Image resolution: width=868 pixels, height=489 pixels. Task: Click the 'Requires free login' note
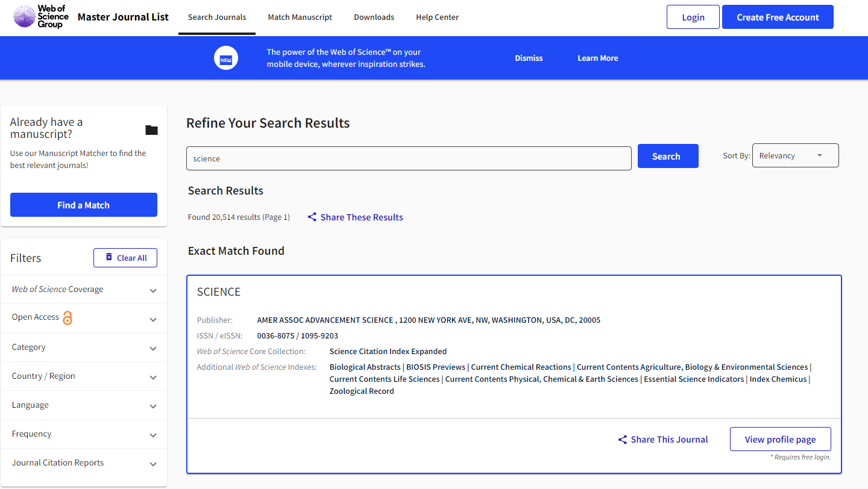(800, 457)
